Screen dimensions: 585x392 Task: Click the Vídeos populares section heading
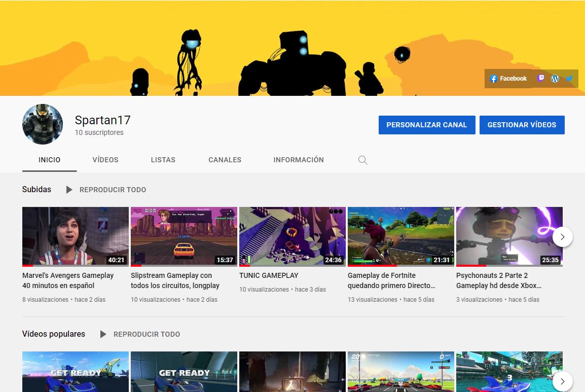[53, 334]
